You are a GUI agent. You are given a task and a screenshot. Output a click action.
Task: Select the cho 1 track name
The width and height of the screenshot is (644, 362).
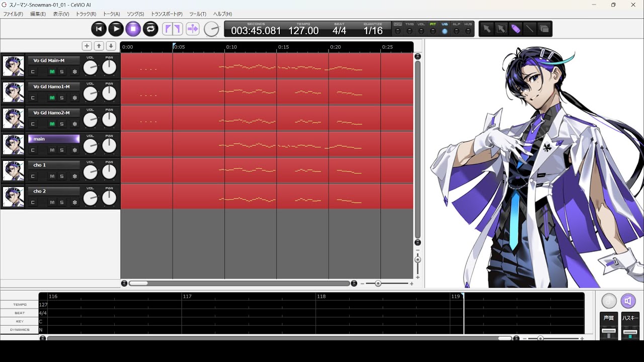pyautogui.click(x=54, y=165)
